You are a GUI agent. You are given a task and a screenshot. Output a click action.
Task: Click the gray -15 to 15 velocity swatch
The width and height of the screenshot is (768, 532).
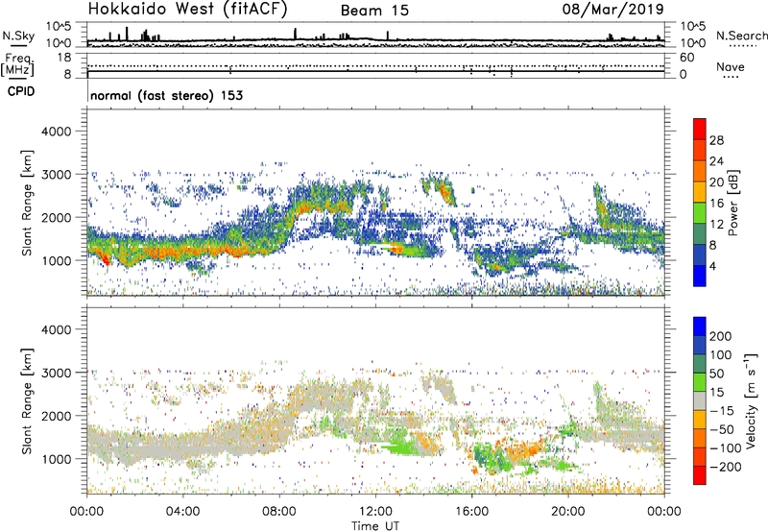tap(700, 400)
